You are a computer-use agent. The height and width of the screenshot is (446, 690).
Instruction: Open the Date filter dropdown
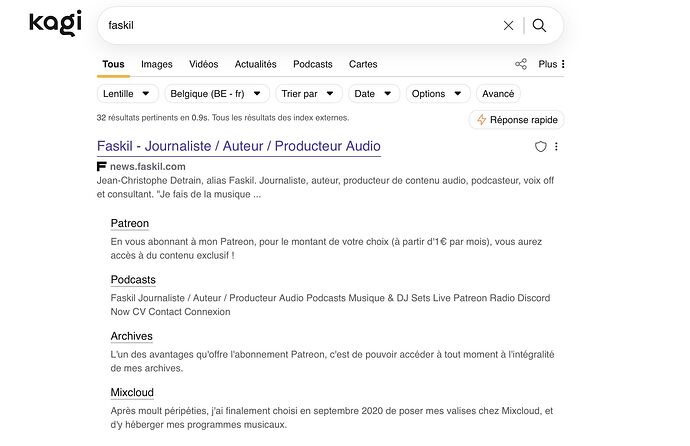point(374,94)
